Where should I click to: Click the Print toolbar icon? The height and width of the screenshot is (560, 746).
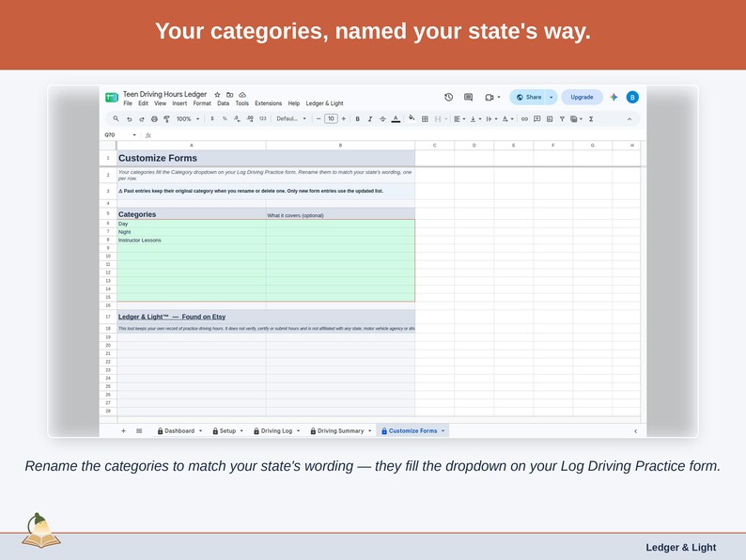tap(154, 119)
